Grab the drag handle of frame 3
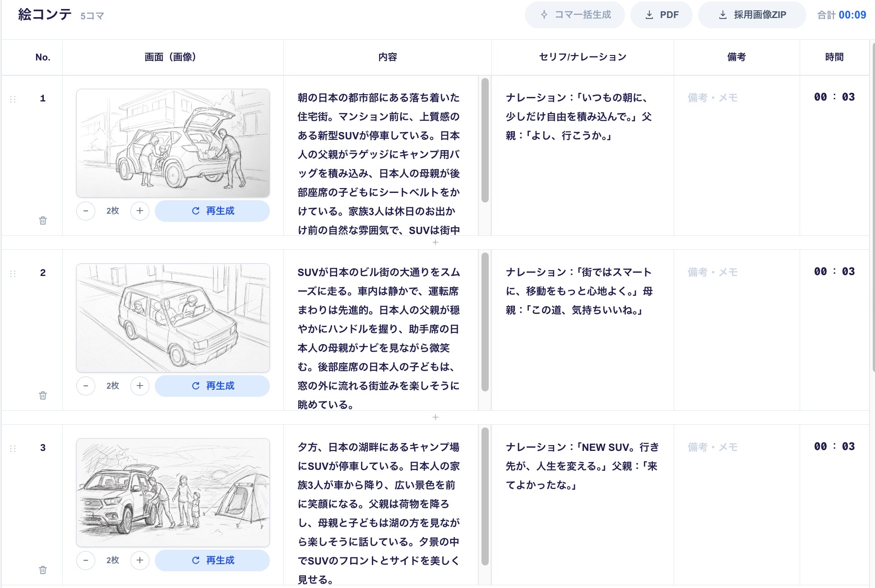This screenshot has height=588, width=875. coord(13,448)
